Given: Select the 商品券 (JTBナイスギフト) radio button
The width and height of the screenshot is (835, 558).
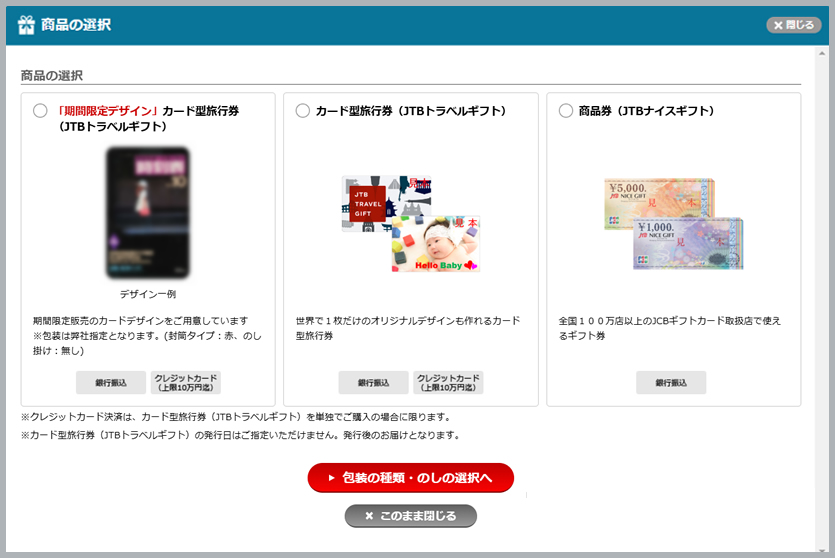Looking at the screenshot, I should (x=566, y=111).
